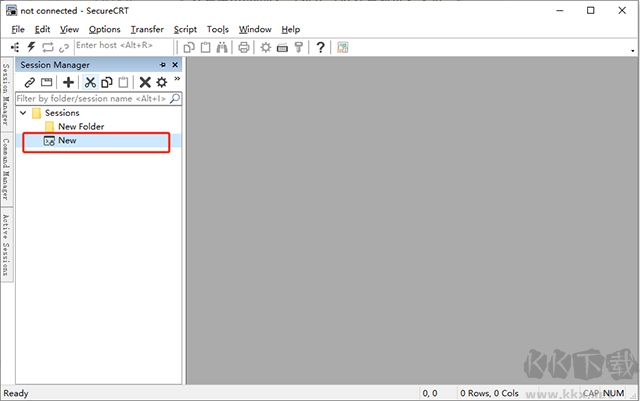
Task: Close the Session Manager panel
Action: (x=175, y=65)
